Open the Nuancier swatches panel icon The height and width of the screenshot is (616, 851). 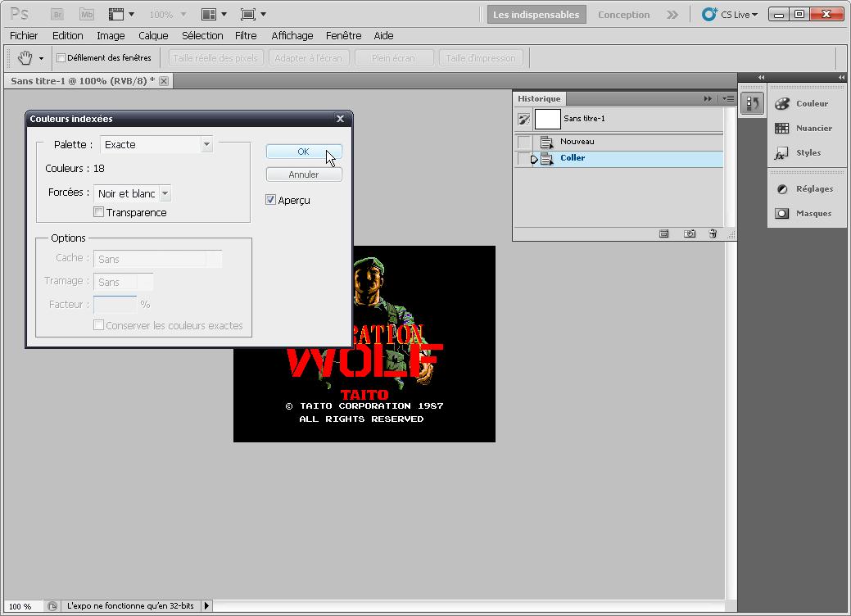(x=781, y=128)
